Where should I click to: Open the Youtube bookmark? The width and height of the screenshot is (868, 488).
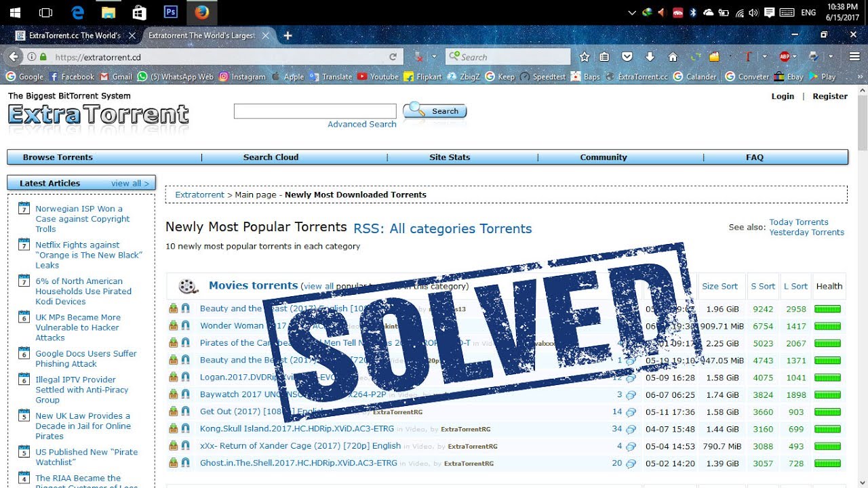click(378, 77)
